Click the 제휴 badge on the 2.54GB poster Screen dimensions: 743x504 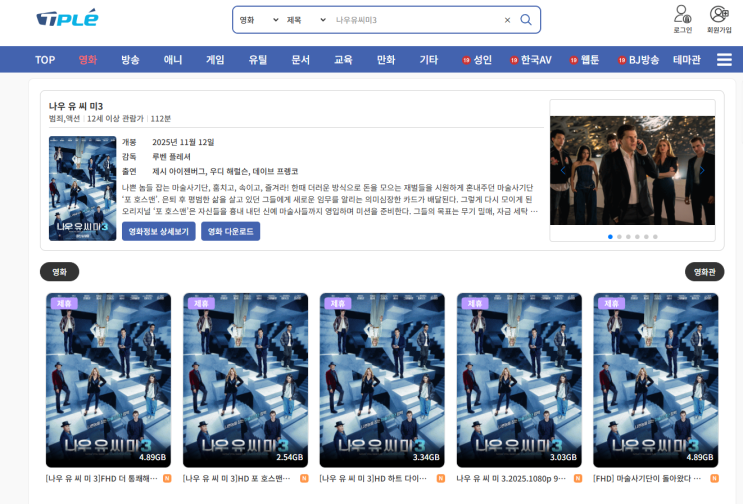[x=201, y=303]
